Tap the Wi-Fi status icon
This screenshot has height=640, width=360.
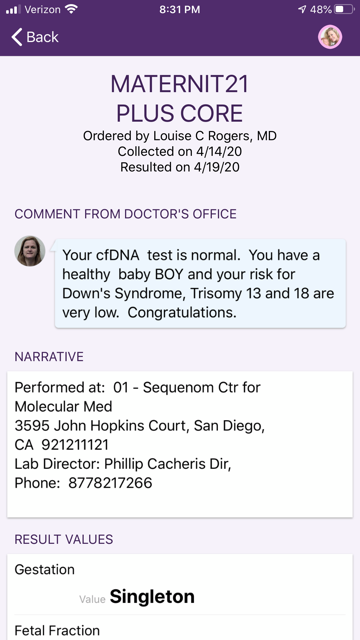click(x=72, y=9)
